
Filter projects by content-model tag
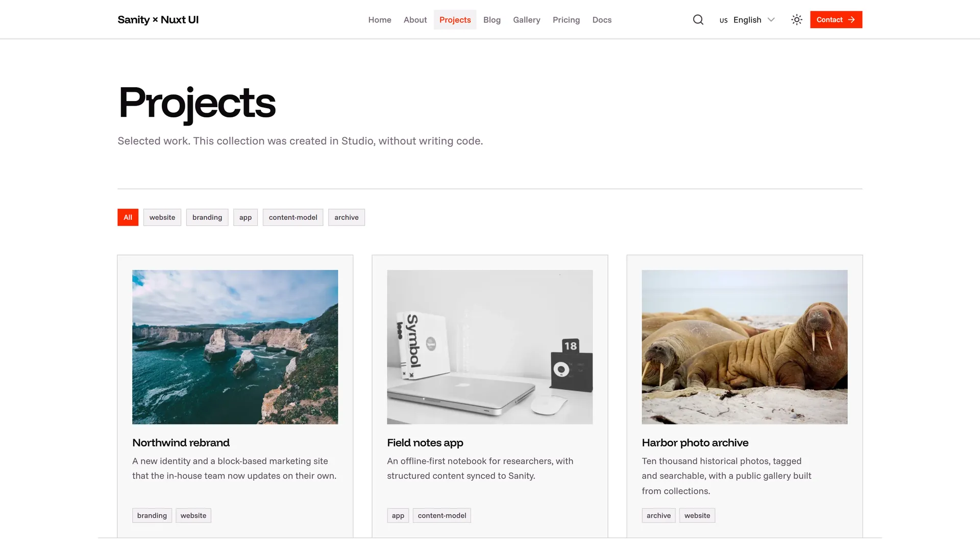pos(293,217)
